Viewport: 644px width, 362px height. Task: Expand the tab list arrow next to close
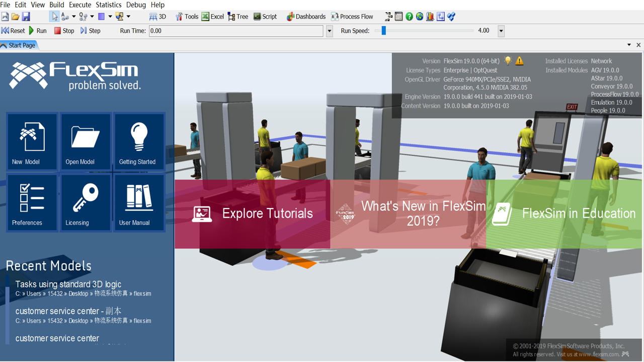(x=629, y=45)
